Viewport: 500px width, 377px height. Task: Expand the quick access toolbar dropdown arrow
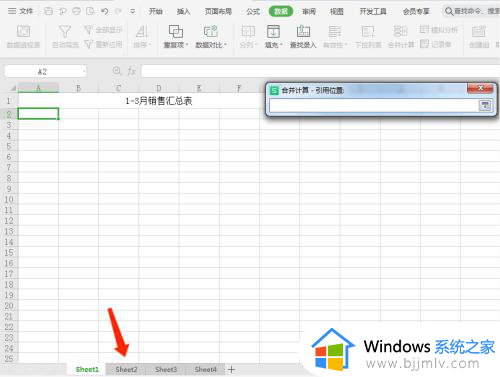tap(133, 12)
